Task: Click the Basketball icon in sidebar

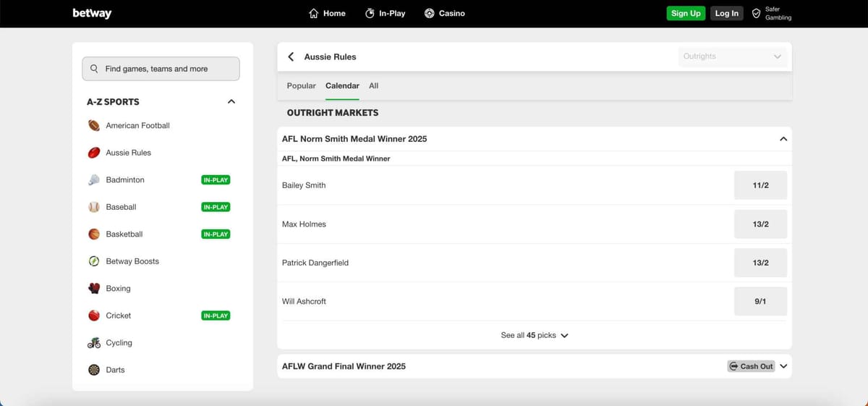Action: [94, 234]
